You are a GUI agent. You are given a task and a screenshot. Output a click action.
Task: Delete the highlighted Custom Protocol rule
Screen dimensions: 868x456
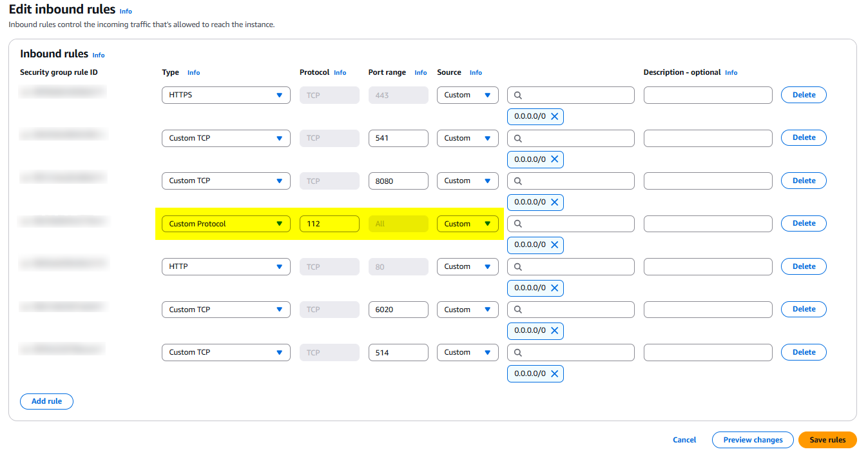(804, 223)
